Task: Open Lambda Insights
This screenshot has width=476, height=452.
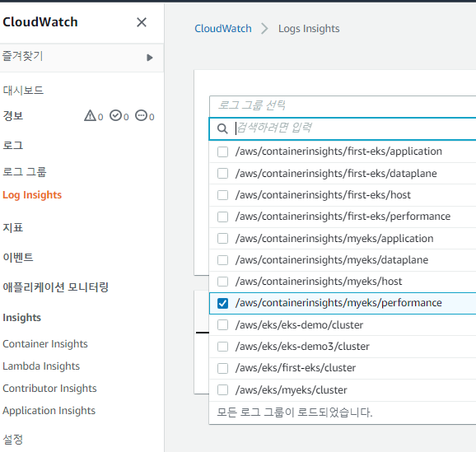Action: click(41, 366)
